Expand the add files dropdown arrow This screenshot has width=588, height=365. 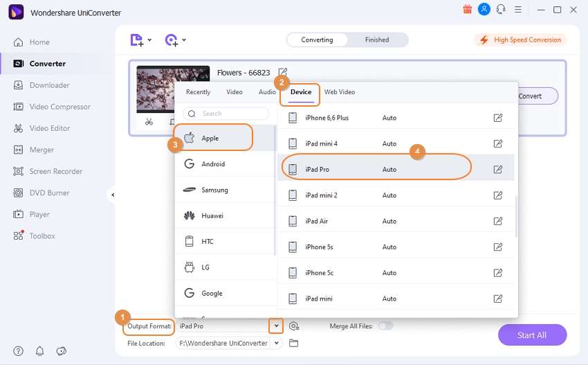(149, 39)
